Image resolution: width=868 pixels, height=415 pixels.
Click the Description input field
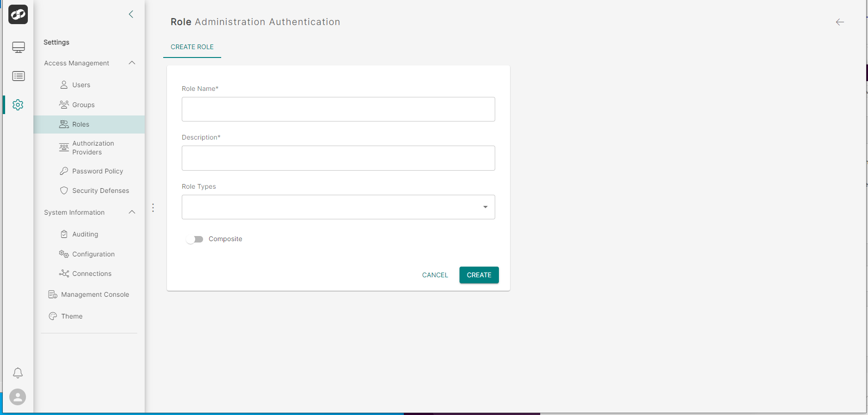[x=338, y=158]
